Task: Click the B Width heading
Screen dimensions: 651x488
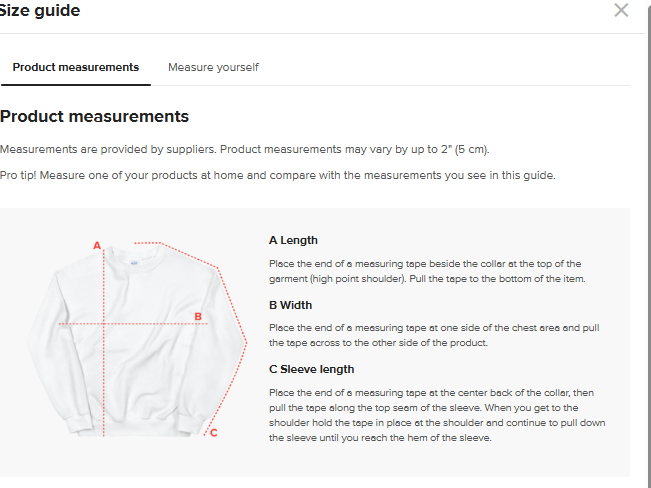Action: [x=290, y=305]
